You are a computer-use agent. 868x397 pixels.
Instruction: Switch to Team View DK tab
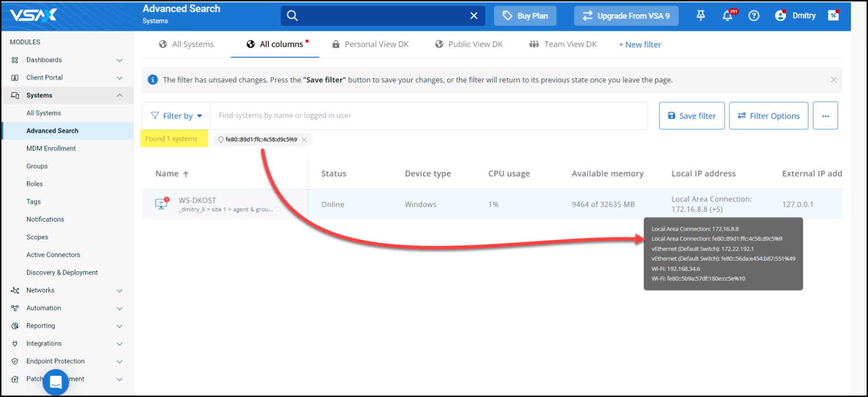pos(563,44)
